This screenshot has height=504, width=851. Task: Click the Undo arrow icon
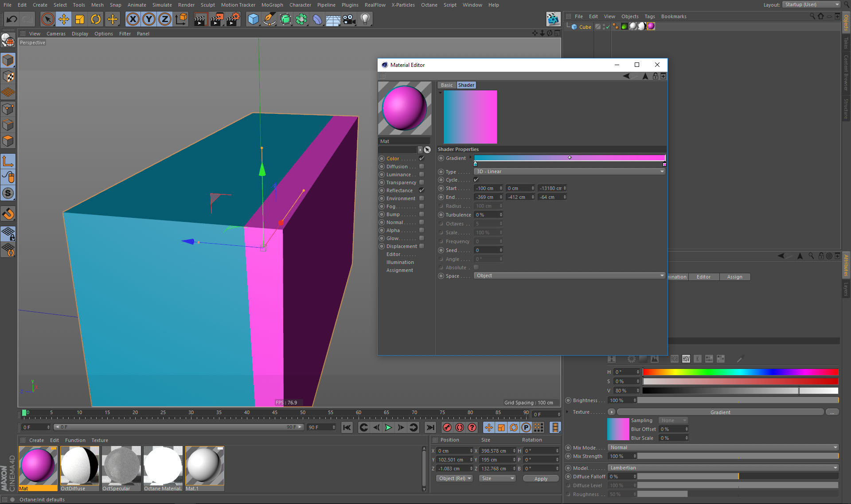(12, 19)
